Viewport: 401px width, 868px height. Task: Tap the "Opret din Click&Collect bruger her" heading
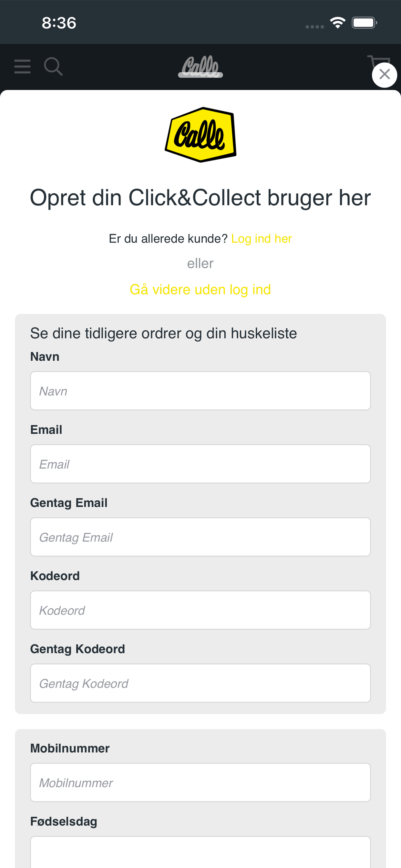[200, 197]
